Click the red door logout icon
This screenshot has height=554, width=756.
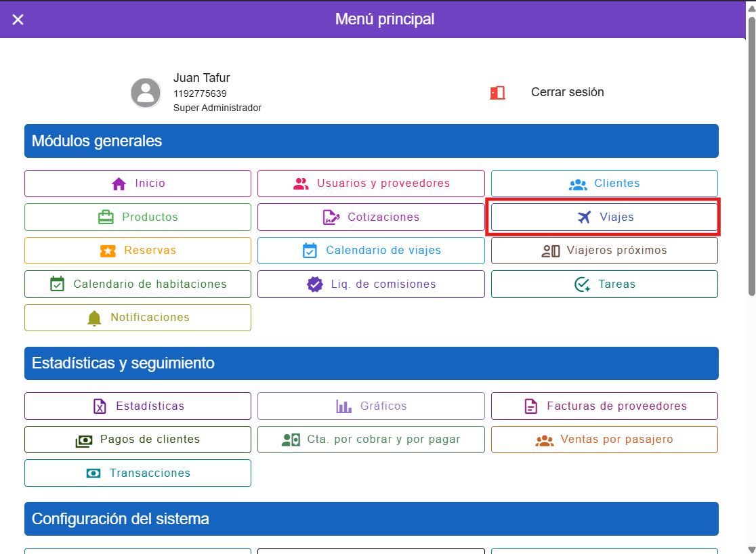point(497,93)
